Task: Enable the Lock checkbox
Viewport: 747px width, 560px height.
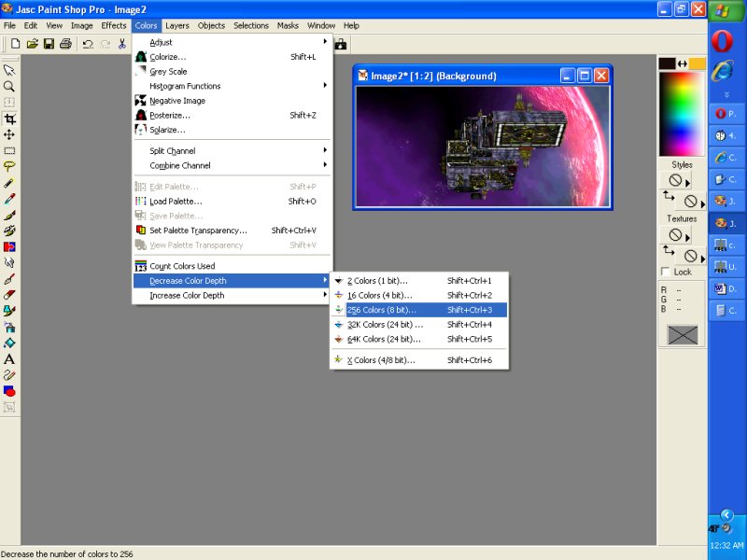Action: 666,272
